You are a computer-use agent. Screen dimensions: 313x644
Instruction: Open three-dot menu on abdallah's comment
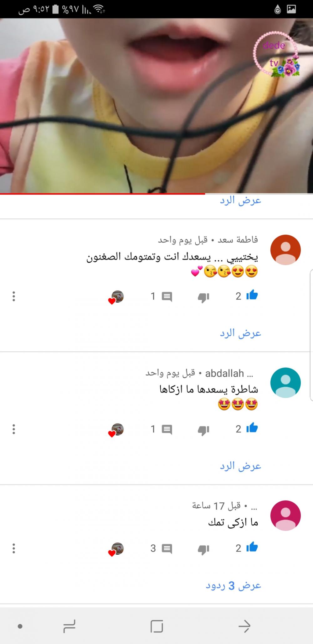tap(14, 429)
